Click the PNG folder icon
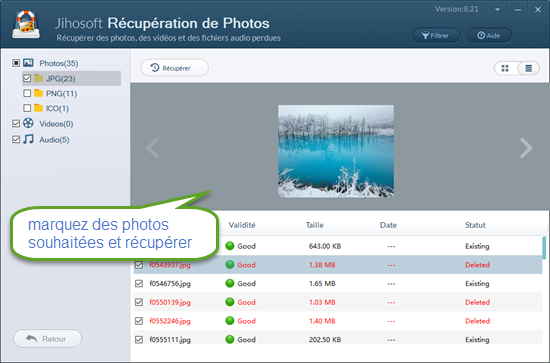This screenshot has width=550, height=363. tap(39, 93)
